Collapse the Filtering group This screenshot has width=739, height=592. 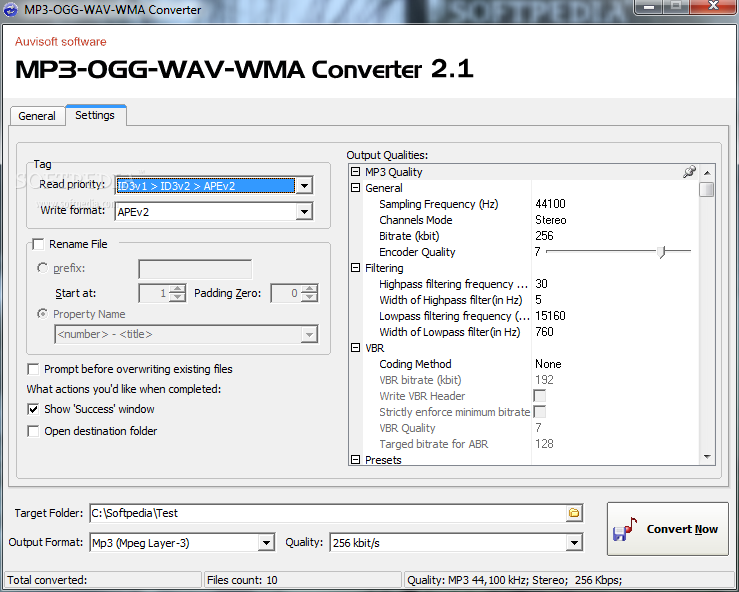[356, 268]
